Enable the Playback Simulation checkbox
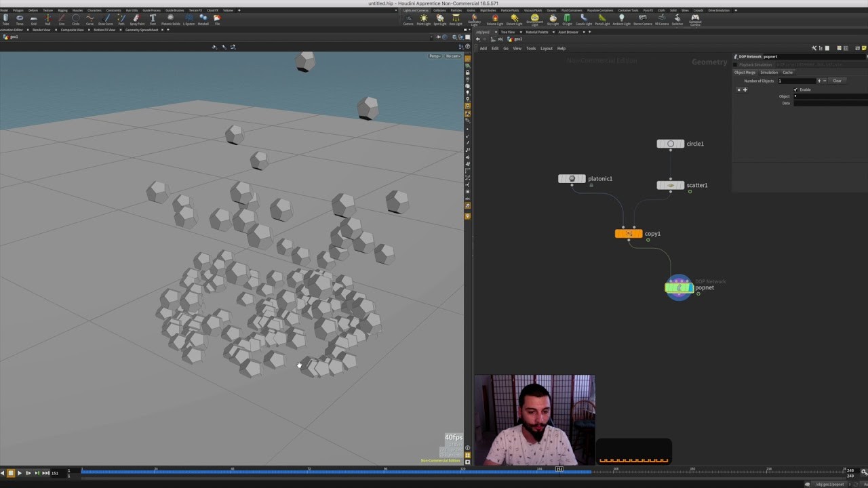Screen dimensions: 868x488 (736, 64)
